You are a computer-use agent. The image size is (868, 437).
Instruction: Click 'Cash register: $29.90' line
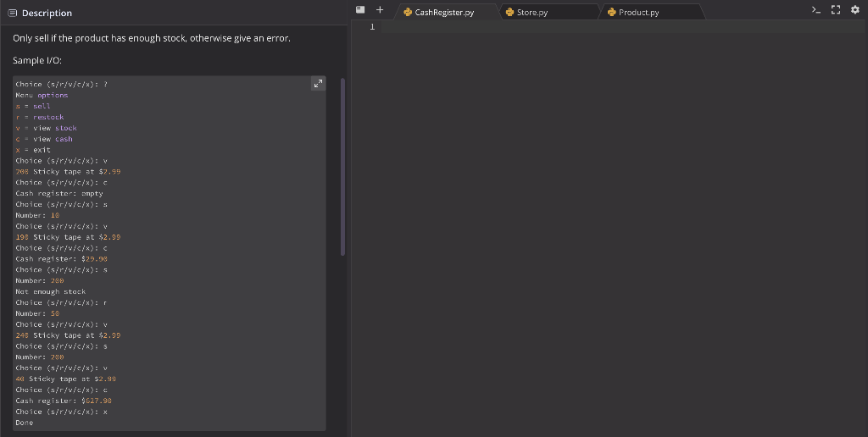(x=61, y=259)
